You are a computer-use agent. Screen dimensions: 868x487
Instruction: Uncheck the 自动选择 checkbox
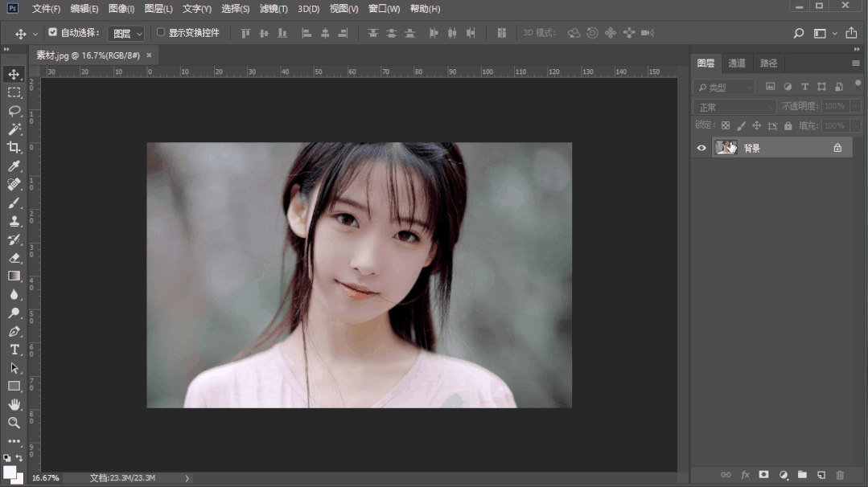(x=53, y=33)
